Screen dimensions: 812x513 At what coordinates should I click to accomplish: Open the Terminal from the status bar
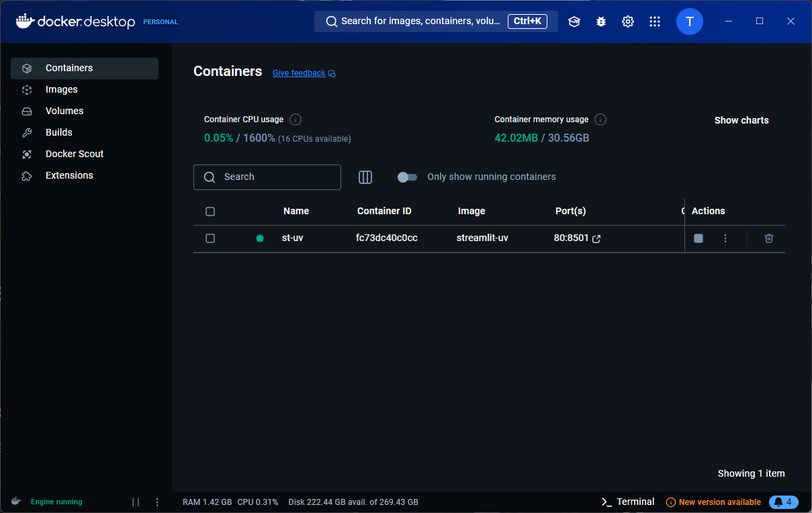coord(627,502)
